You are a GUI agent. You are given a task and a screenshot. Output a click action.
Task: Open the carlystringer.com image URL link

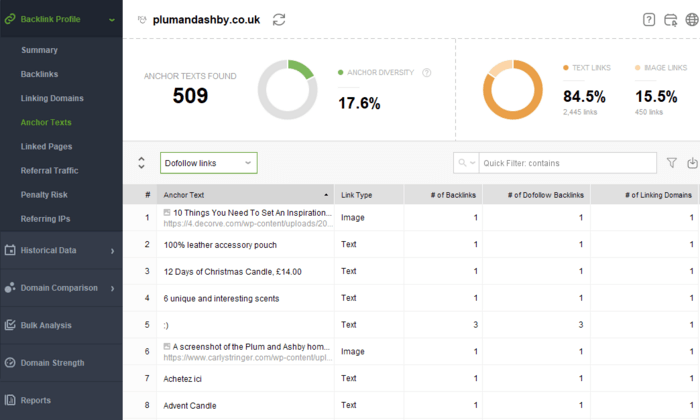tap(248, 358)
